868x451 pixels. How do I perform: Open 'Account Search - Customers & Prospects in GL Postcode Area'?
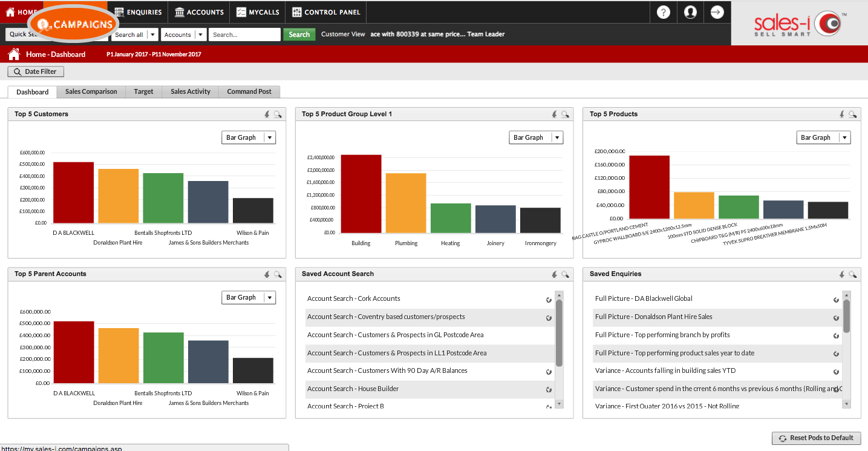pyautogui.click(x=396, y=335)
